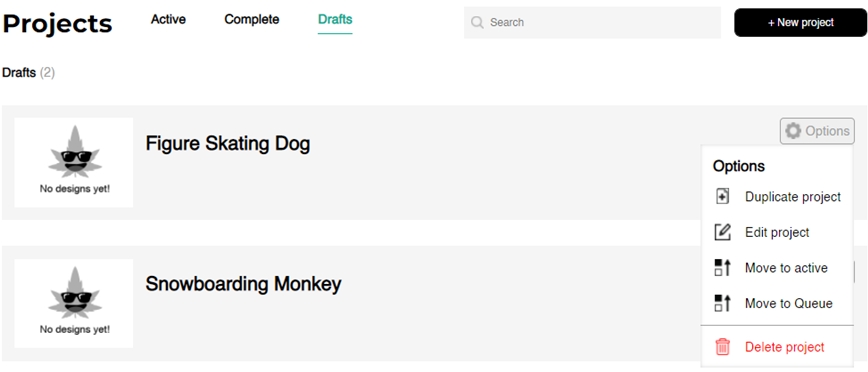Click the Duplicate project document icon

[722, 197]
